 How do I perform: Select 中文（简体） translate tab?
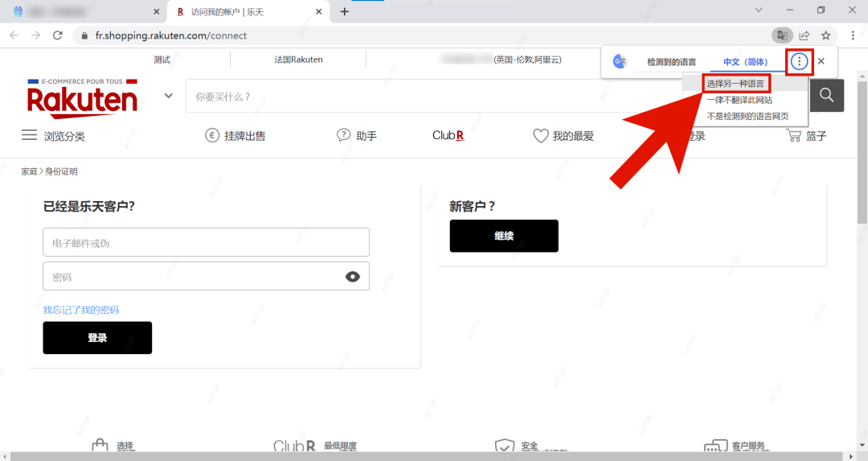tap(746, 62)
